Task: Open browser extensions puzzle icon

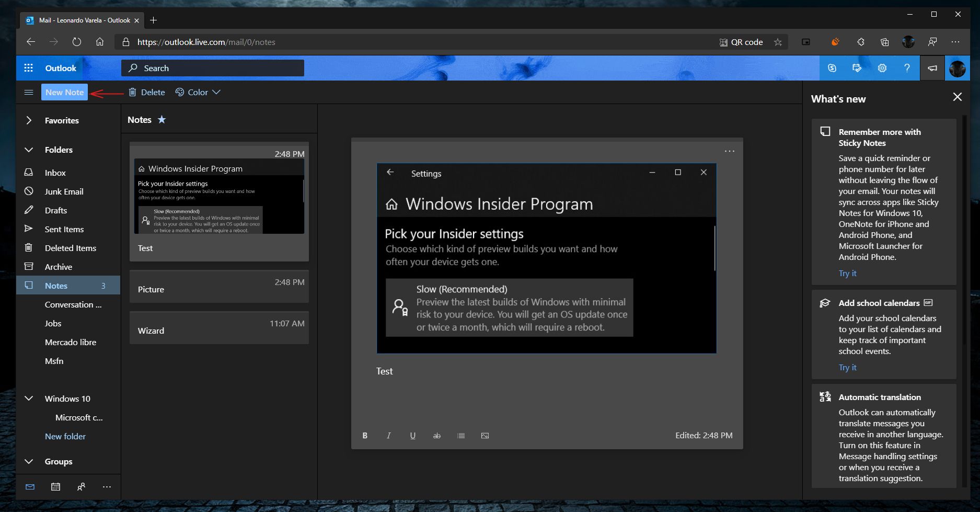Action: pos(861,42)
